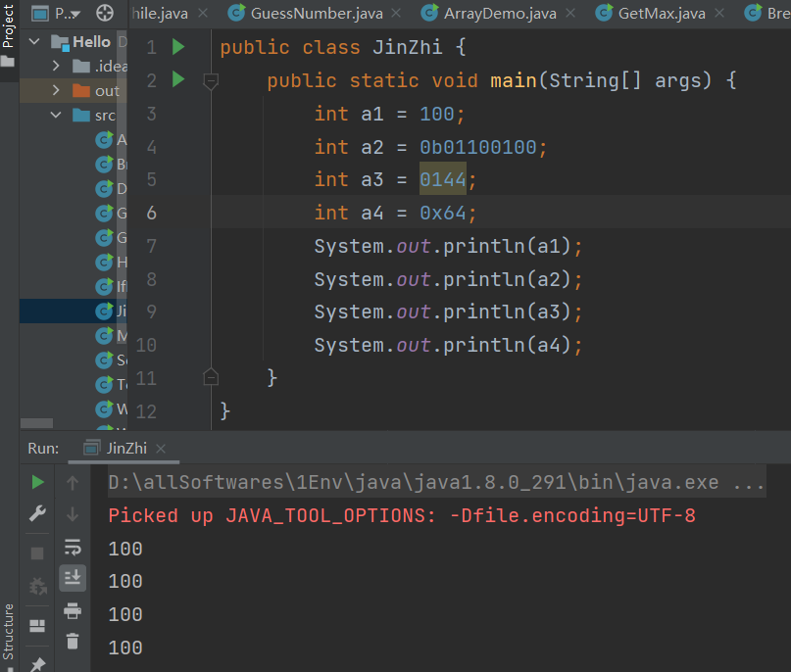This screenshot has width=791, height=672.
Task: Expand the .idea folder
Action: click(56, 66)
